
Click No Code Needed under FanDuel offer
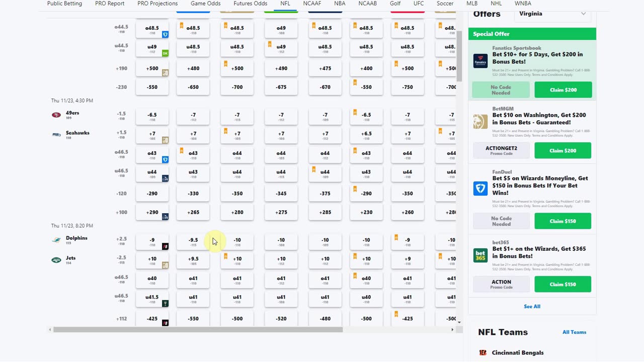pos(501,221)
